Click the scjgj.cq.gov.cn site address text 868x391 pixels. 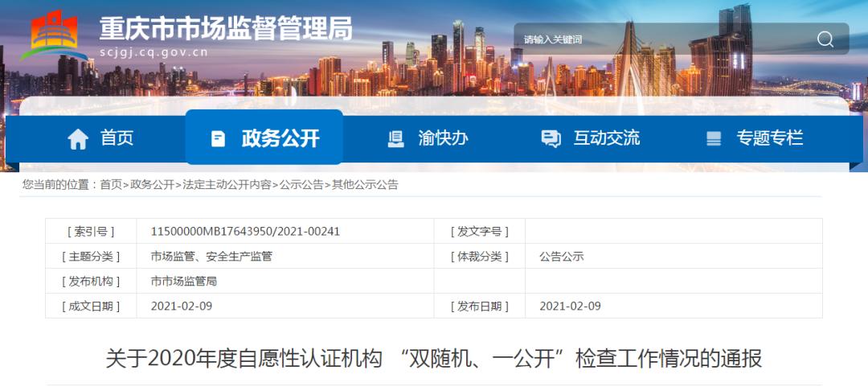154,52
